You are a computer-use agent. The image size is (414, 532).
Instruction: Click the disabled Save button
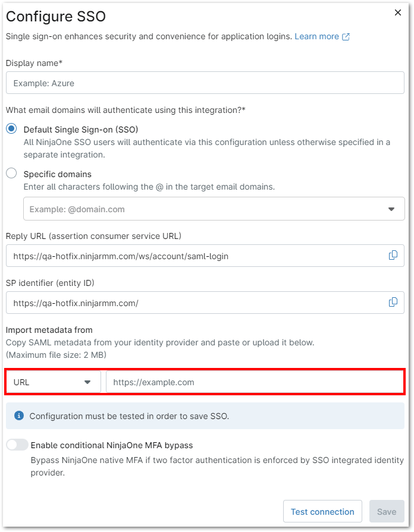pyautogui.click(x=387, y=511)
